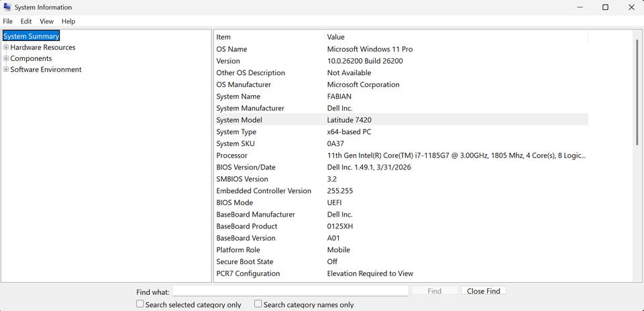Click the Close Find button

coord(484,291)
